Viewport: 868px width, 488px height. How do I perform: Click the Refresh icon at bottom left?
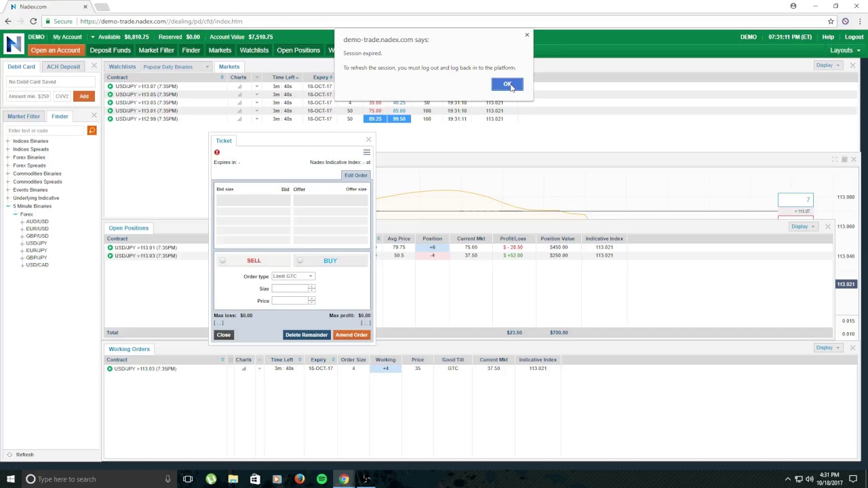coord(9,455)
